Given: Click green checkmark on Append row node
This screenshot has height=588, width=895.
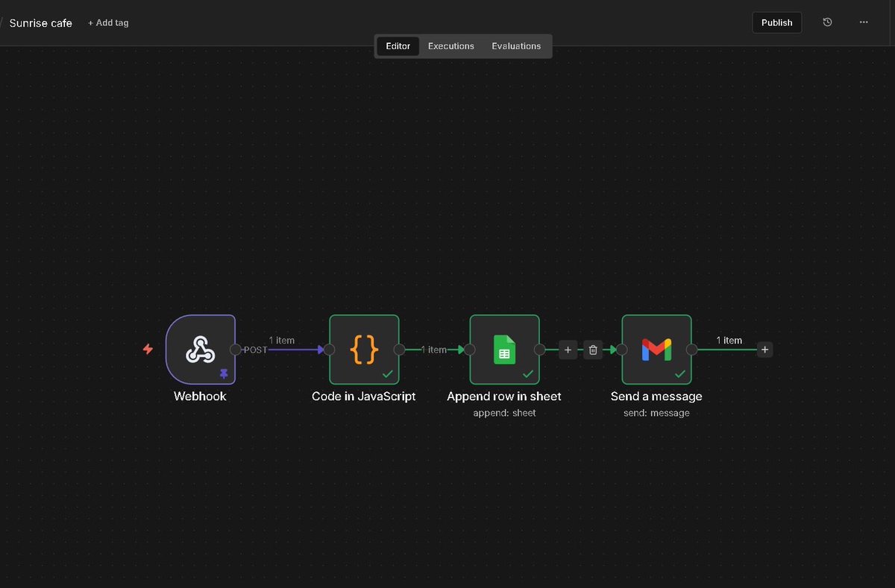Looking at the screenshot, I should tap(528, 373).
